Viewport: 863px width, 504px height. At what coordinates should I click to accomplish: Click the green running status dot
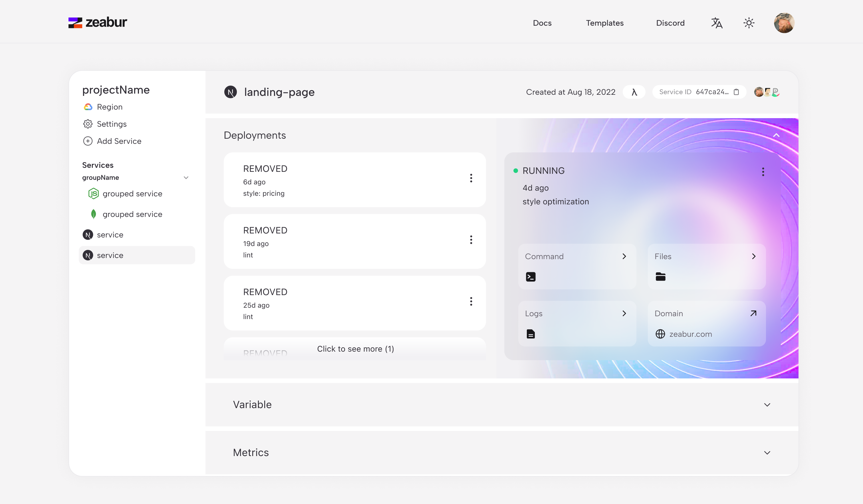tap(516, 171)
